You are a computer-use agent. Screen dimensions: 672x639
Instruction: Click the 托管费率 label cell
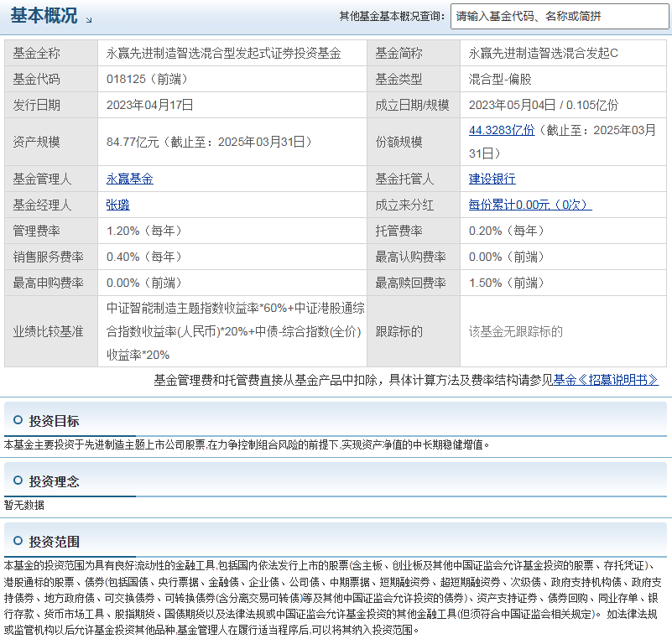pyautogui.click(x=414, y=231)
